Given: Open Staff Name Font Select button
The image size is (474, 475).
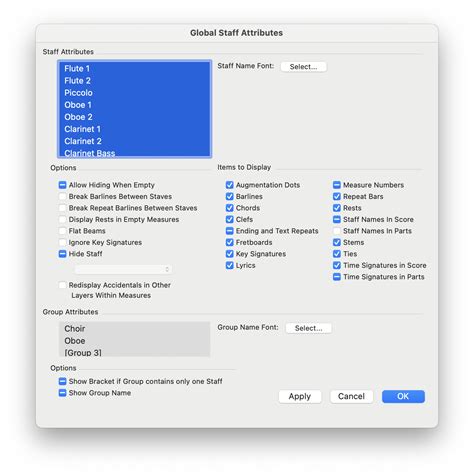Looking at the screenshot, I should (303, 67).
